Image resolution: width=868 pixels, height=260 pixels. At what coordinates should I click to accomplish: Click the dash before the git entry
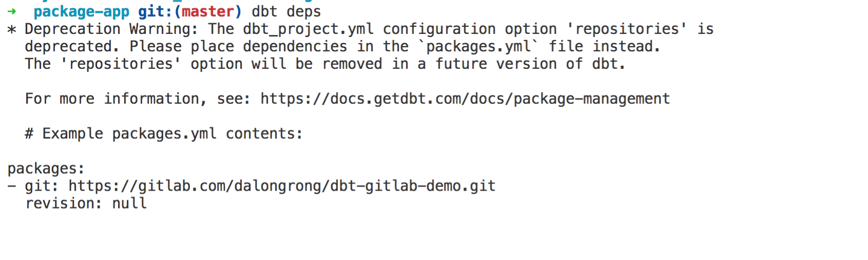pos(12,186)
